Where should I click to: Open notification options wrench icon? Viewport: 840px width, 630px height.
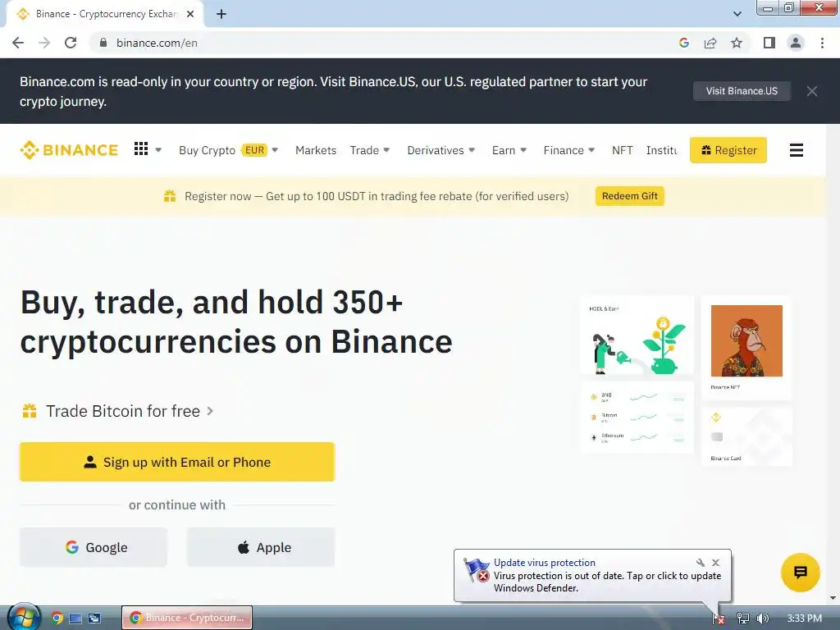[701, 563]
